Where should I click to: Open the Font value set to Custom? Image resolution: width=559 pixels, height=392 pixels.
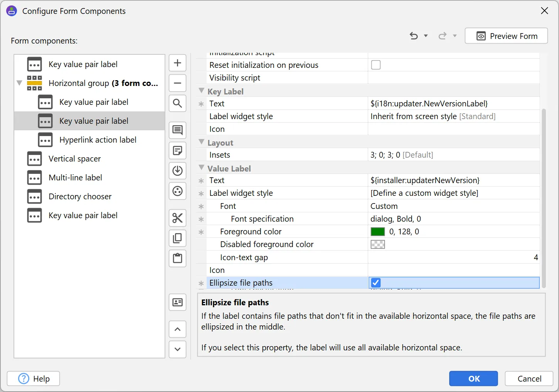[454, 206]
